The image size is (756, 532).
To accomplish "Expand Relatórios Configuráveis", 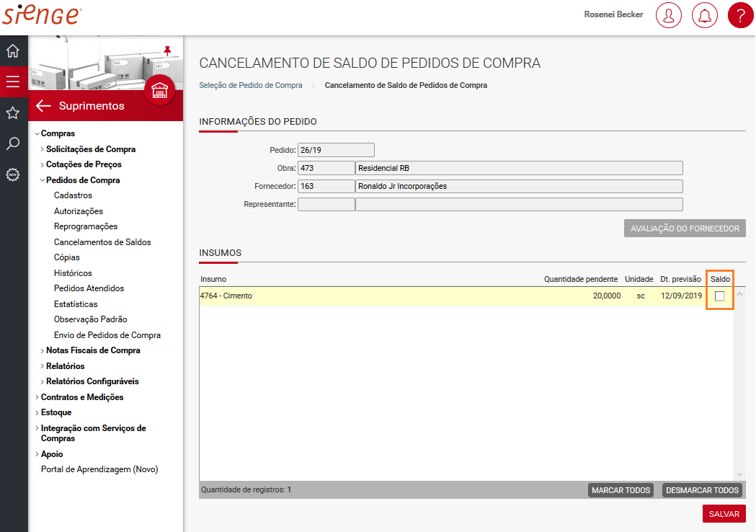I will pos(42,381).
